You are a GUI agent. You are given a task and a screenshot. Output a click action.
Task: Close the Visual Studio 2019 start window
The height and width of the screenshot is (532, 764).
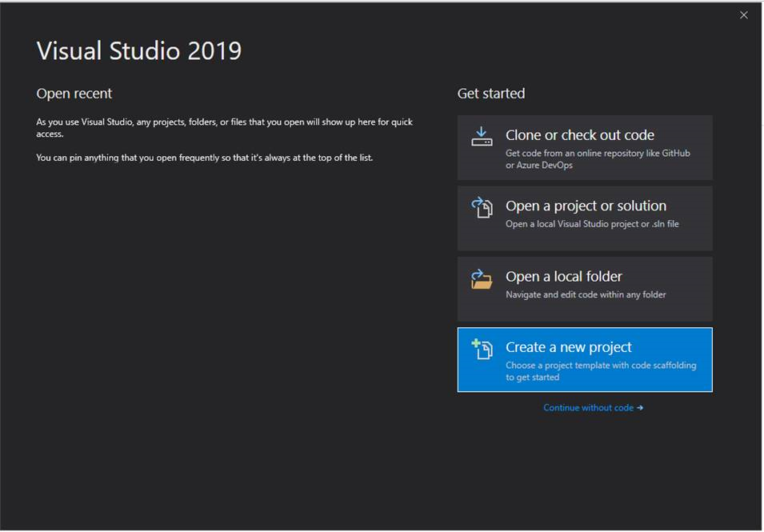743,15
